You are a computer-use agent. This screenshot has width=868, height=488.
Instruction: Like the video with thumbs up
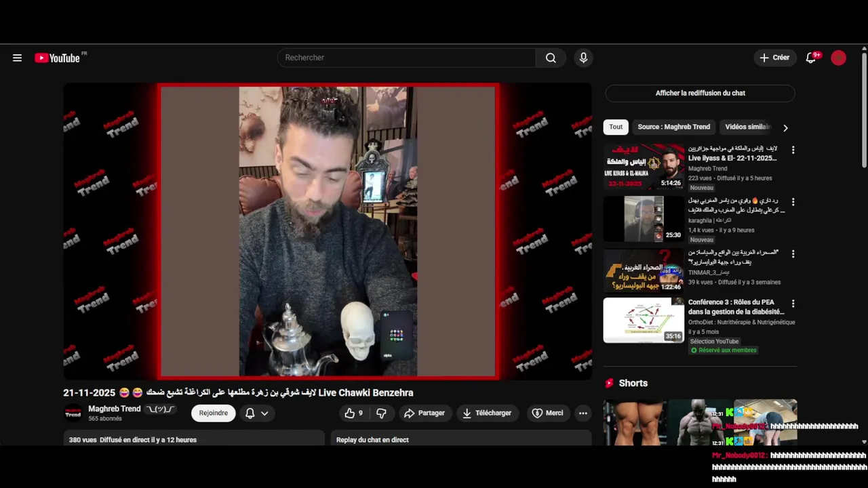(354, 413)
